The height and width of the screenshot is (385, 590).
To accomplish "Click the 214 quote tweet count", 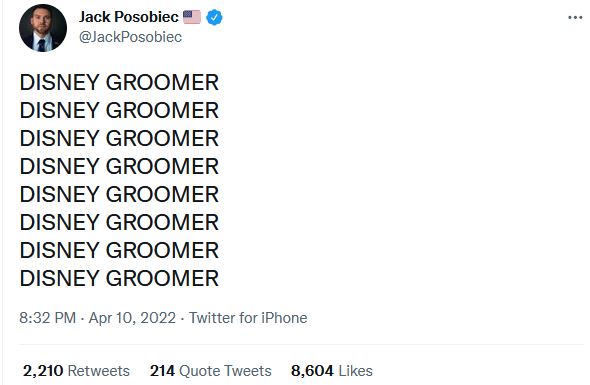I will coord(162,371).
